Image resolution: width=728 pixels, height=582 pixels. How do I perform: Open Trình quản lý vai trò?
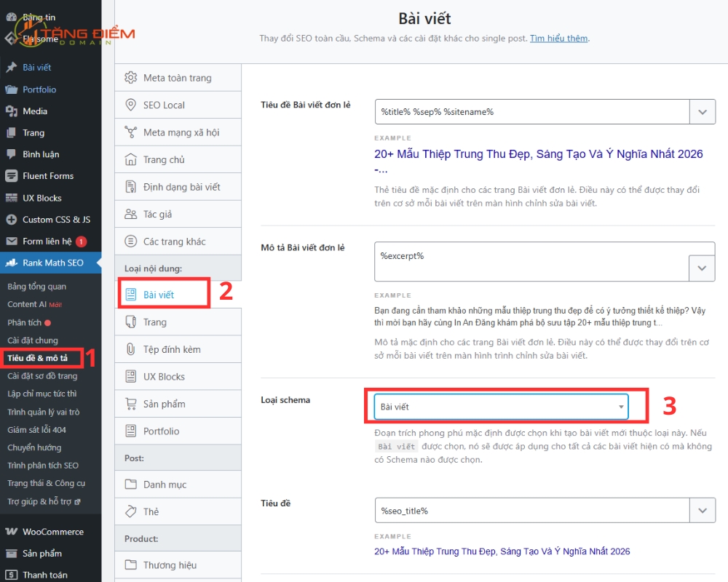coord(43,412)
